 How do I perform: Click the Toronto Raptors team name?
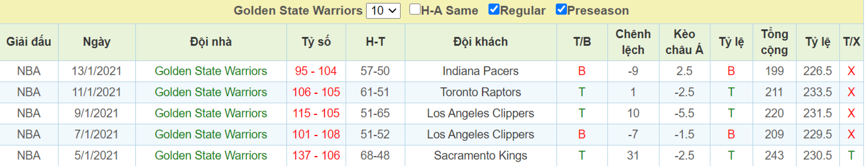[480, 92]
